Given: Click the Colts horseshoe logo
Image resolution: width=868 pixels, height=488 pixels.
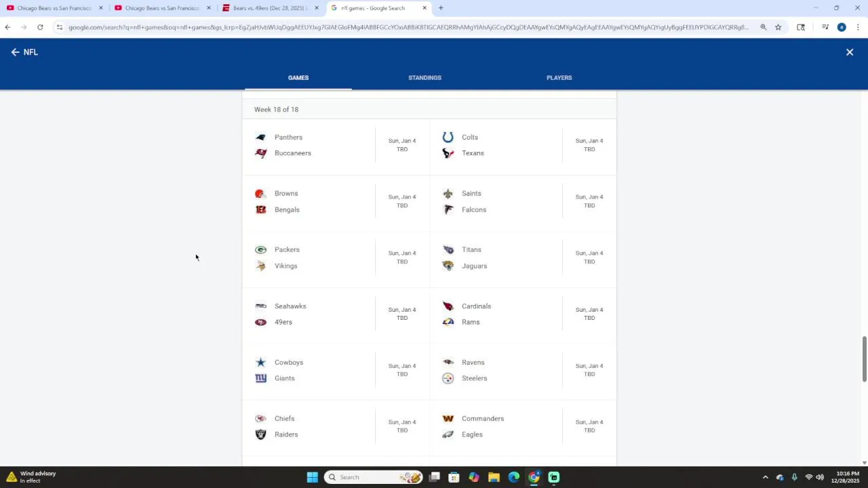Looking at the screenshot, I should (448, 138).
